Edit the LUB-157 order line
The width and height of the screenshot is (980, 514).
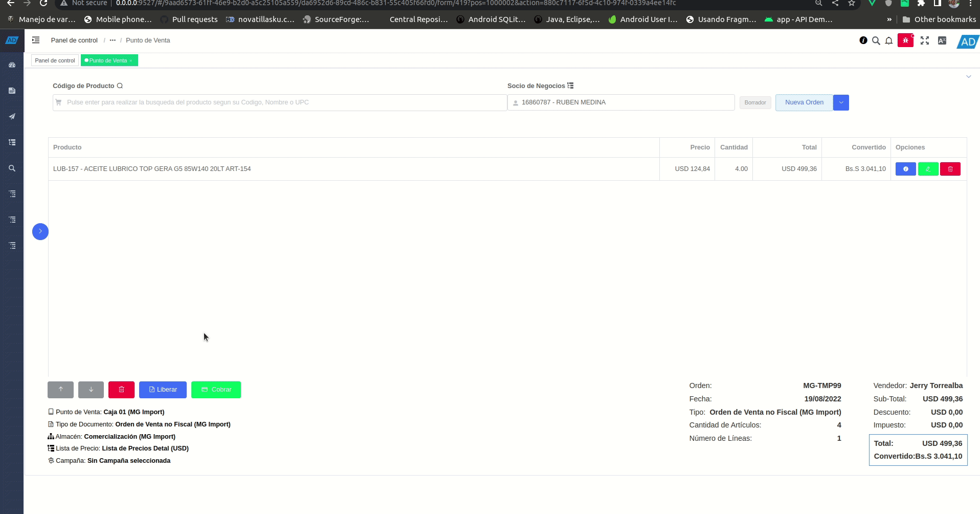928,169
